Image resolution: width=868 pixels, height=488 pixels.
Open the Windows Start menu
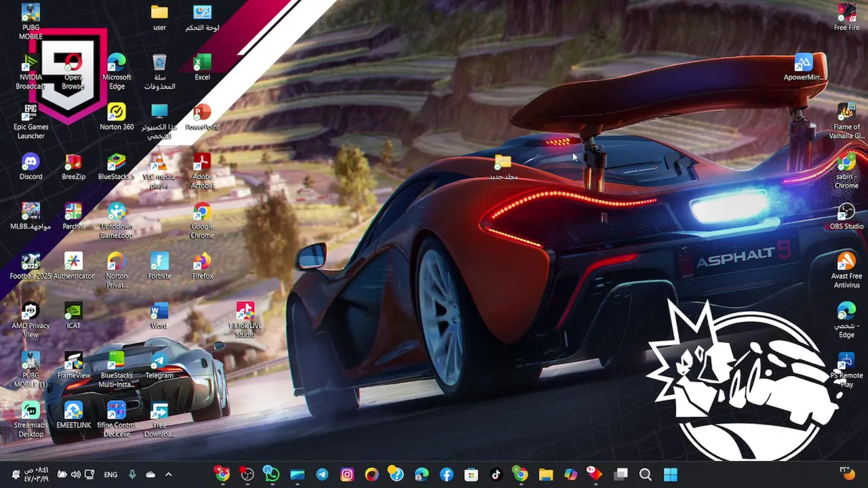point(670,474)
